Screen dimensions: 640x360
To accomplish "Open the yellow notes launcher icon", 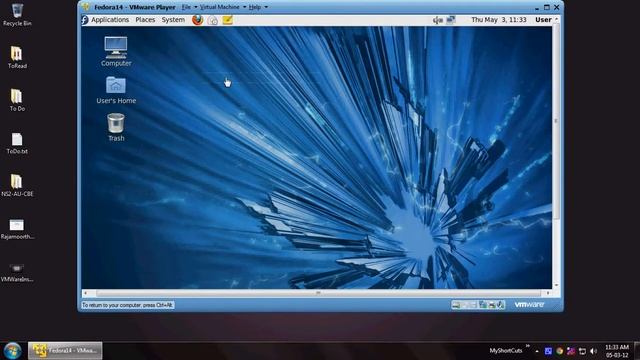I will (227, 20).
